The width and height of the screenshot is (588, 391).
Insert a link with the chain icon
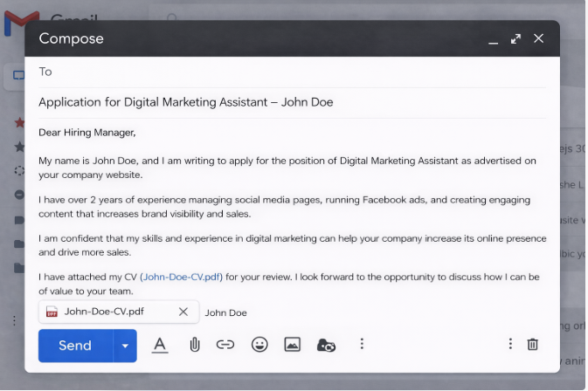click(x=225, y=345)
